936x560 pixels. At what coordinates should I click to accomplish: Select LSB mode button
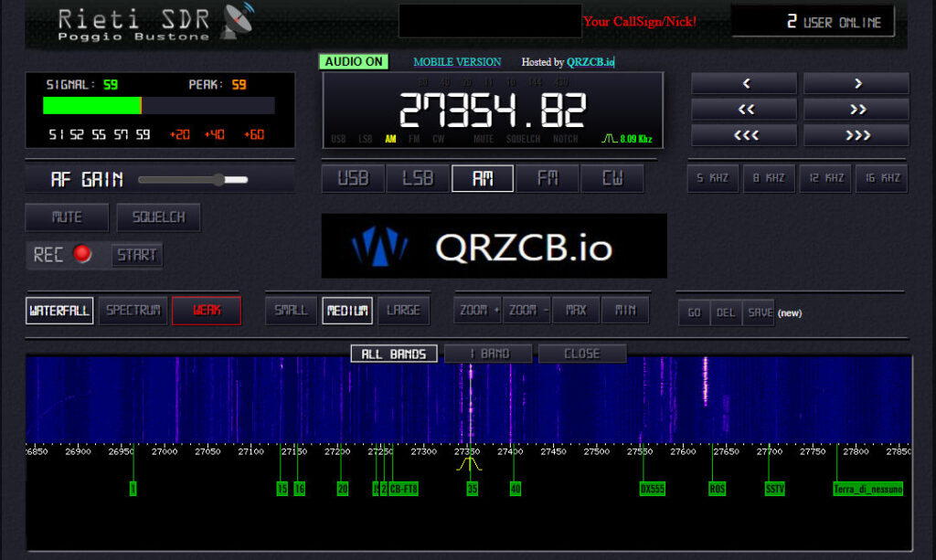(417, 178)
